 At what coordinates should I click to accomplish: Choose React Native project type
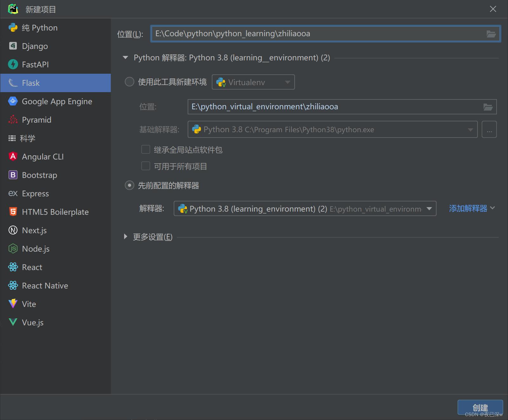click(x=56, y=286)
